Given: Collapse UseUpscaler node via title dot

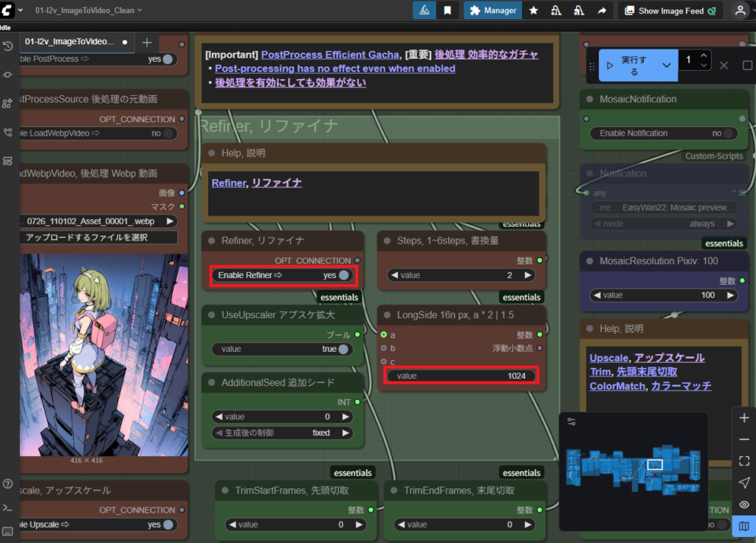Looking at the screenshot, I should pos(211,314).
